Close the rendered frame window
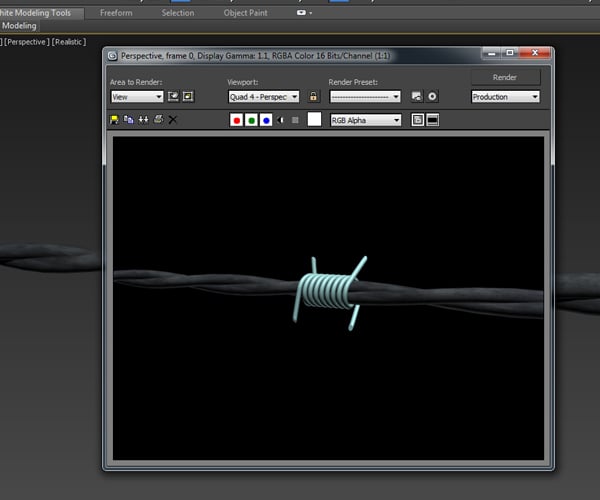The image size is (600, 500). [535, 53]
